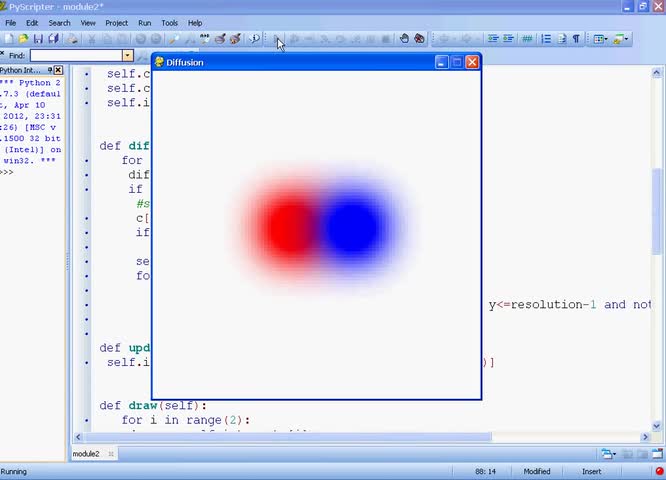Click the toggle breakpoint hand icon
This screenshot has height=480, width=666.
click(404, 39)
